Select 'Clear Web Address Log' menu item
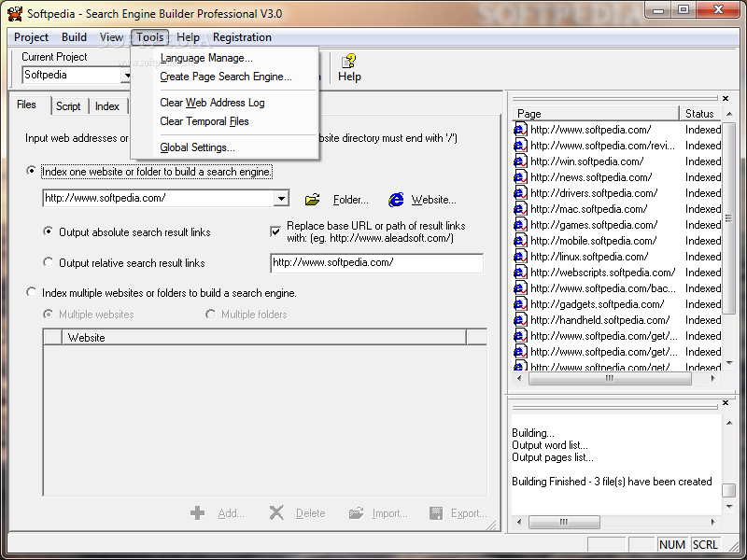 (212, 103)
